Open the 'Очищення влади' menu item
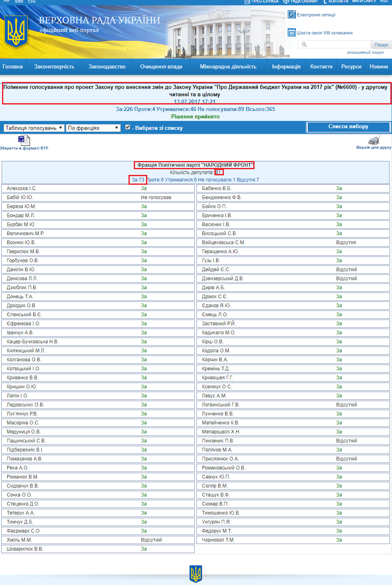392x585 pixels. coord(161,67)
